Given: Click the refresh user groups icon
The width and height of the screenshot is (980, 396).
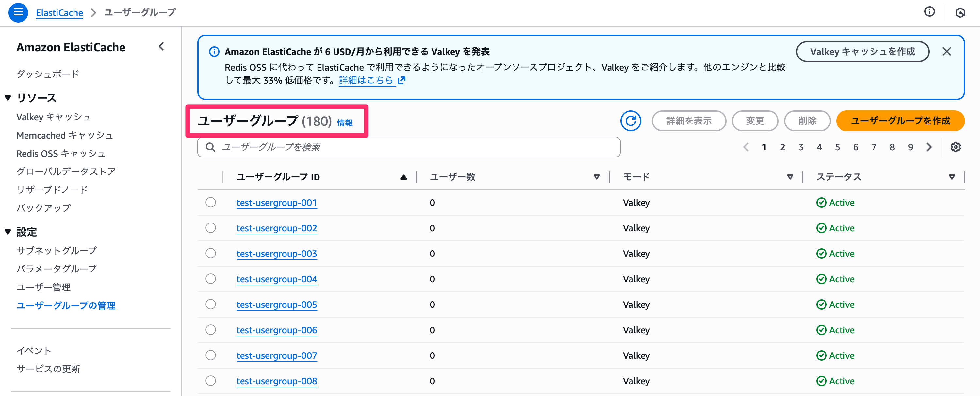Looking at the screenshot, I should [630, 121].
